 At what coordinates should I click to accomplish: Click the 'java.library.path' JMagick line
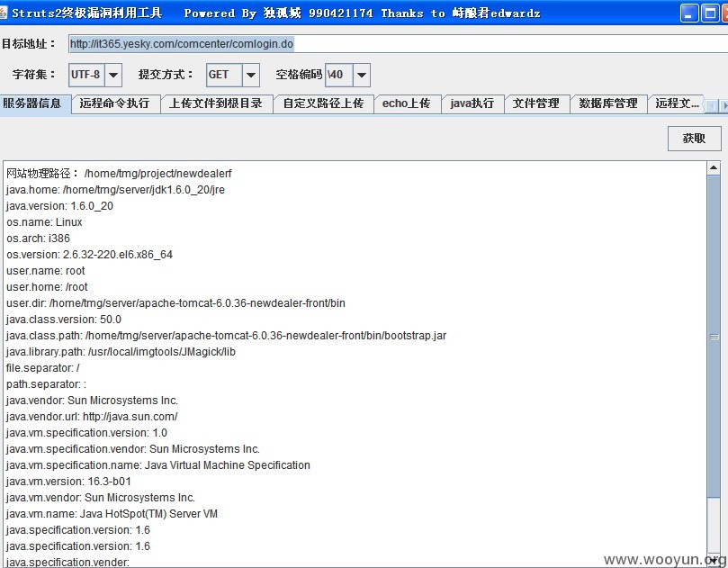(121, 352)
